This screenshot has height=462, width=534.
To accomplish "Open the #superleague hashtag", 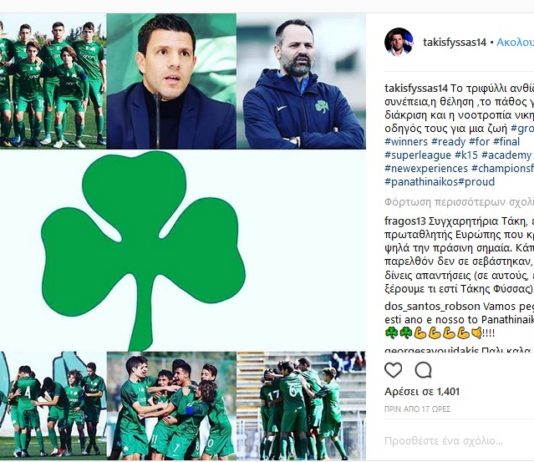I will 418,155.
